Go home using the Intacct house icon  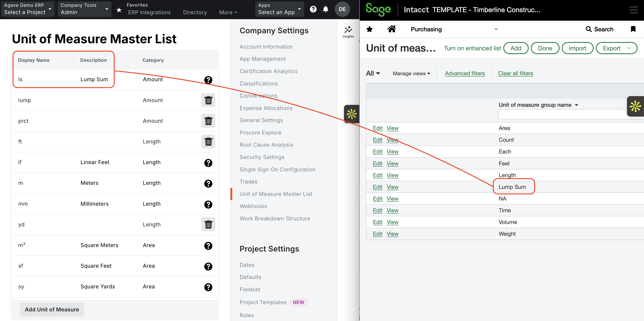pos(391,29)
